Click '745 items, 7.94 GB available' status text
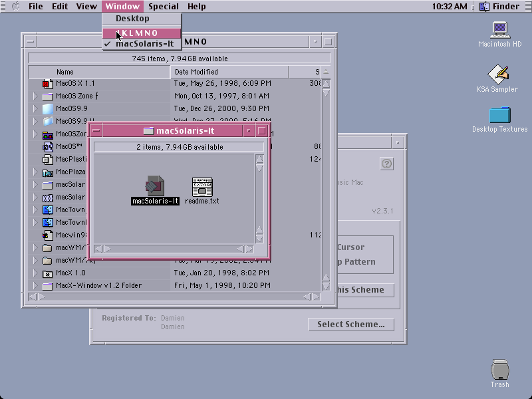This screenshot has width=532, height=399. (x=180, y=59)
